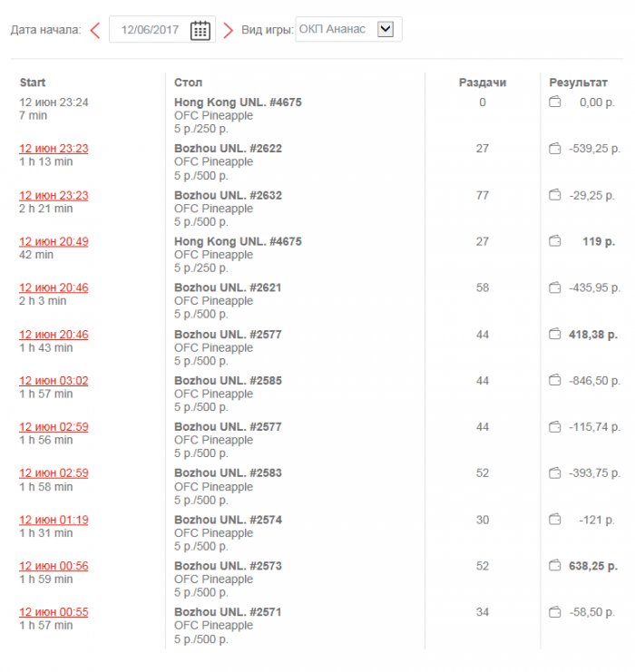The height and width of the screenshot is (672, 635).
Task: Open the 12 июн 20:49 session link
Action: 54,241
